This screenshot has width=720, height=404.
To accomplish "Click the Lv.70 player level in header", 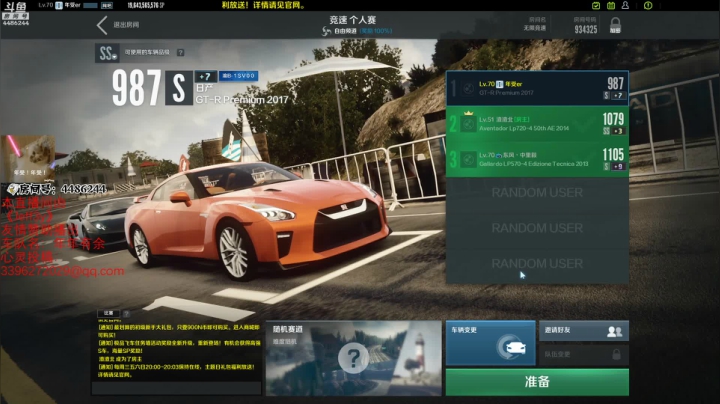I will tap(46, 5).
